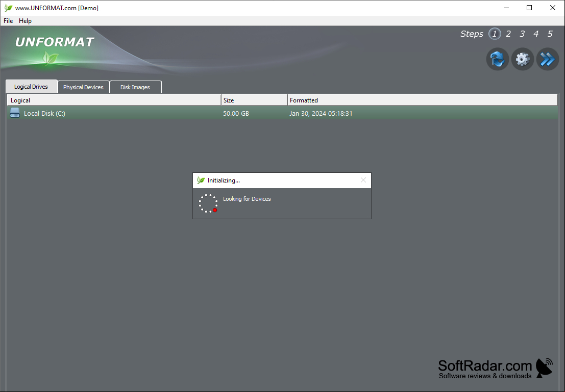Viewport: 565px width, 392px height.
Task: Maximize the UNFORMAT window
Action: [x=529, y=8]
